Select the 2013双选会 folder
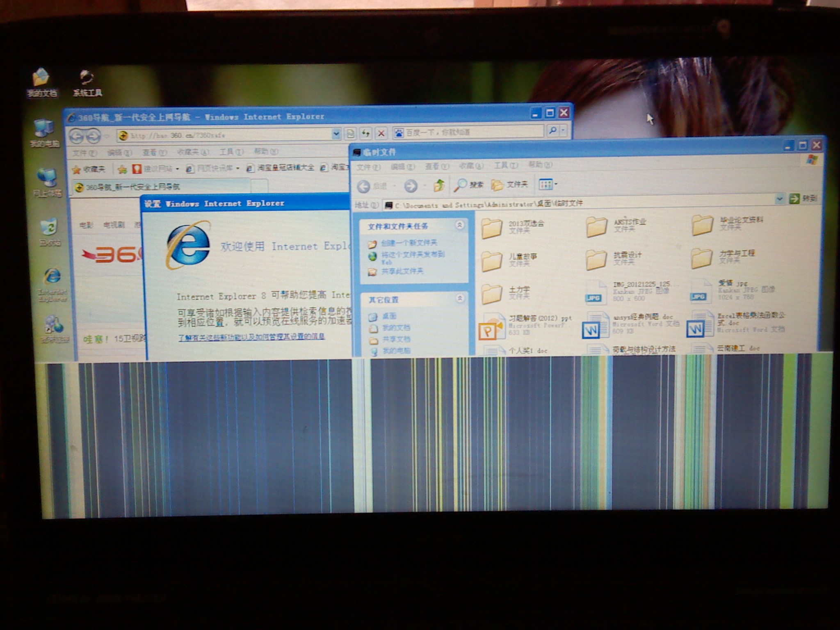Image resolution: width=840 pixels, height=630 pixels. click(513, 228)
